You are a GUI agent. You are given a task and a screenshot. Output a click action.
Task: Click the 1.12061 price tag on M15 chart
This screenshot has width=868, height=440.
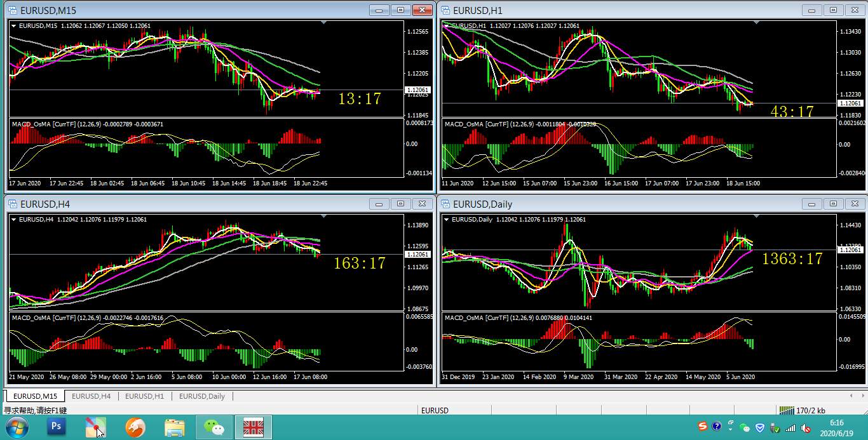pyautogui.click(x=417, y=90)
